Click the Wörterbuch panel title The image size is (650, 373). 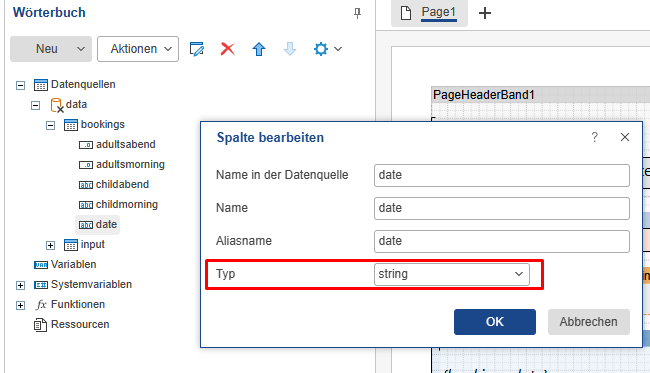coord(49,12)
